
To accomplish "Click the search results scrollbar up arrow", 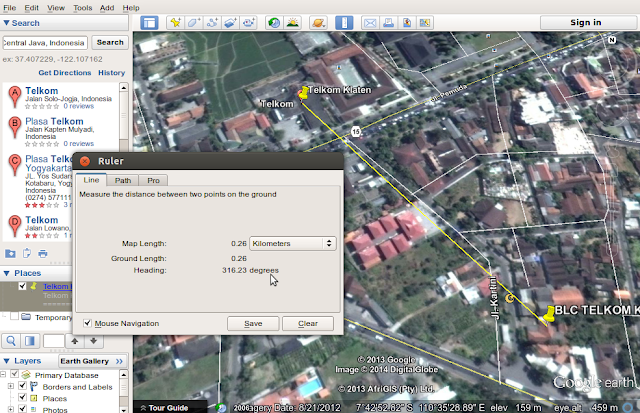I will click(x=124, y=87).
